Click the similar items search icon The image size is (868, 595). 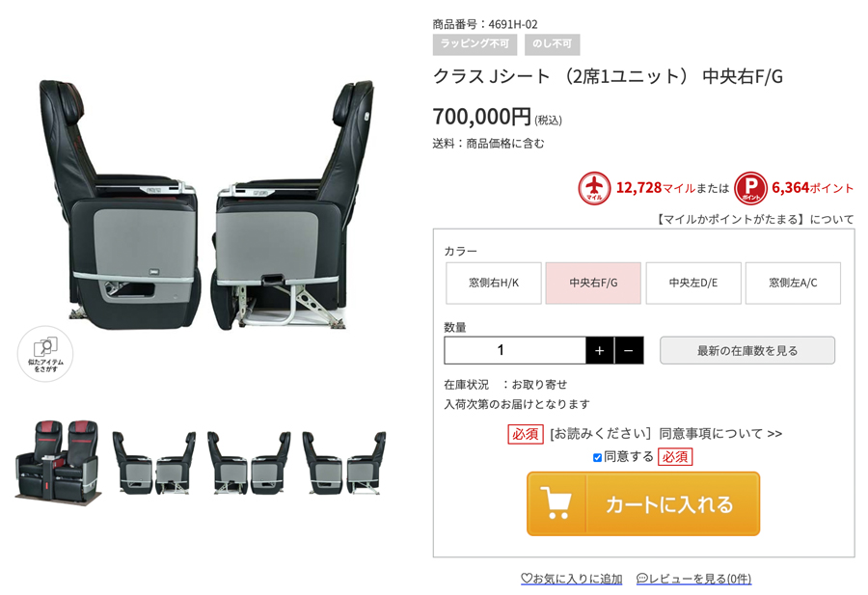[45, 354]
